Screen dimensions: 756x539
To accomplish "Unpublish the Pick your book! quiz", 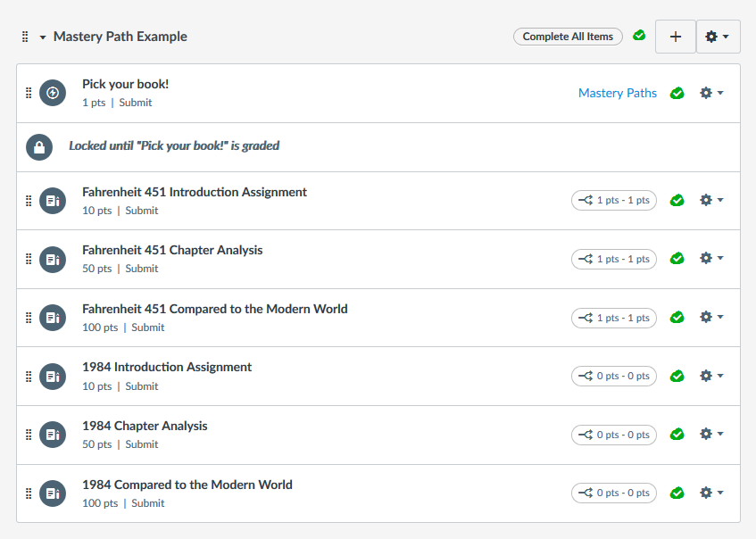I will (677, 92).
